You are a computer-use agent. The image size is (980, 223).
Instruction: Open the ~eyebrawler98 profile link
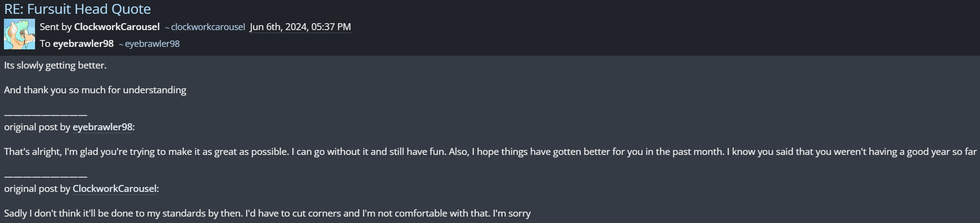click(152, 44)
